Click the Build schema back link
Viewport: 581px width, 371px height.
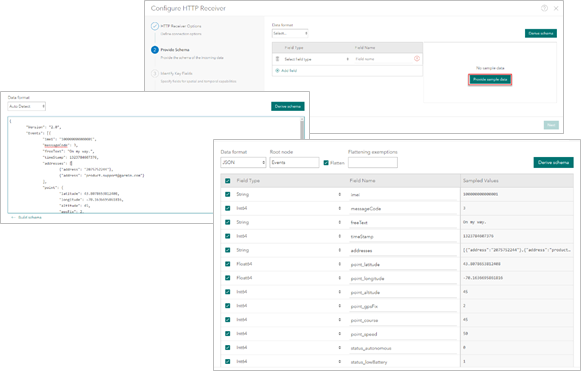[27, 218]
